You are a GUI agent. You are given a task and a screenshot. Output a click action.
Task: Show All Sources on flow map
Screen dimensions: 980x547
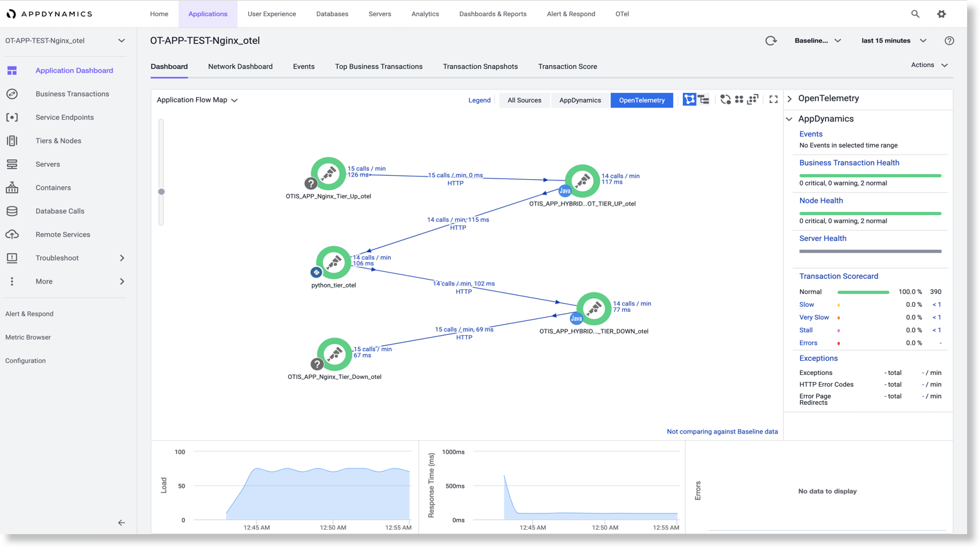524,100
